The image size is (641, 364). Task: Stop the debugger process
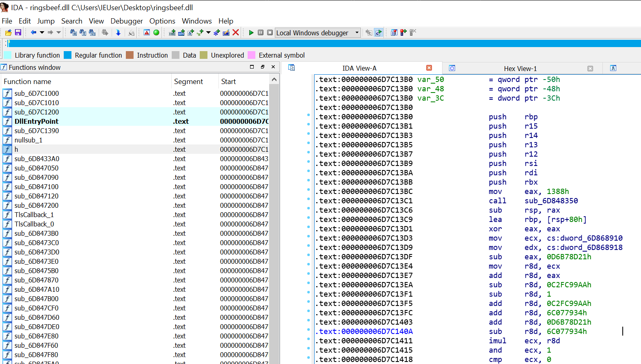270,32
